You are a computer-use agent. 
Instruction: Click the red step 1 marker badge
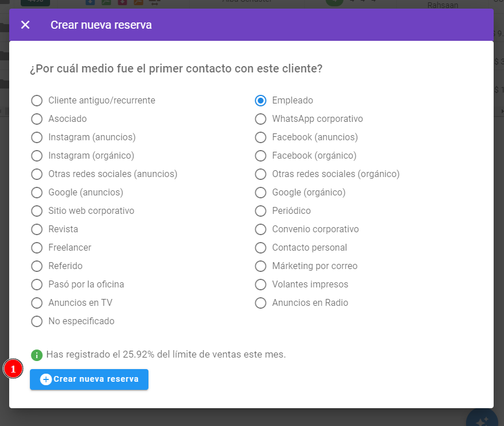point(13,369)
